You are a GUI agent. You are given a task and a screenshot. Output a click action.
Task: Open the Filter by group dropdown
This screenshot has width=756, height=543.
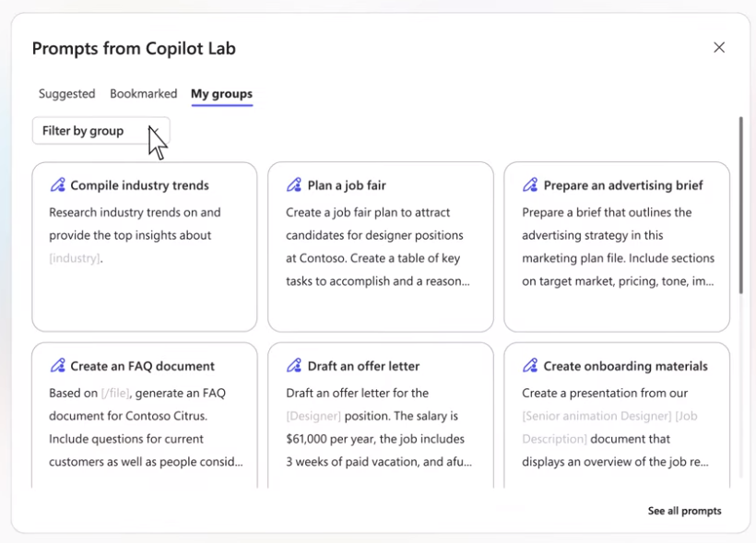pos(100,131)
